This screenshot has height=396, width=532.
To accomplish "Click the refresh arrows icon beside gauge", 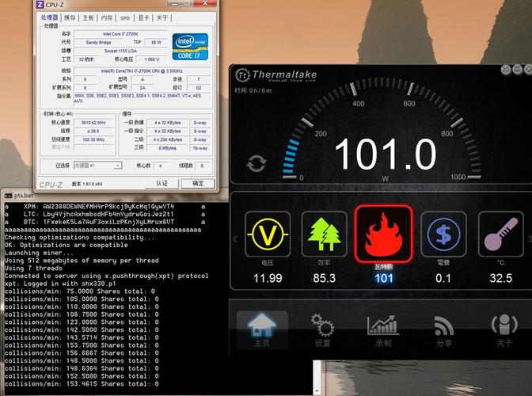I will (256, 163).
